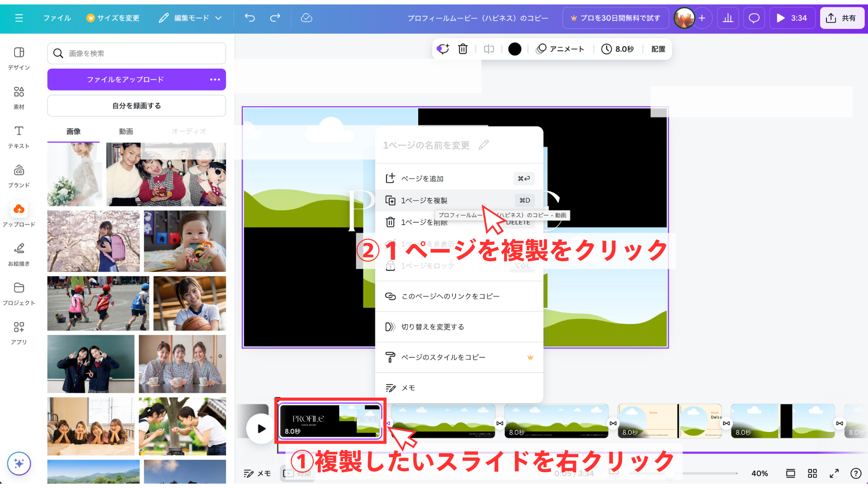Select the Groom timeline slide thumbnail
The height and width of the screenshot is (488, 868).
coord(670,421)
